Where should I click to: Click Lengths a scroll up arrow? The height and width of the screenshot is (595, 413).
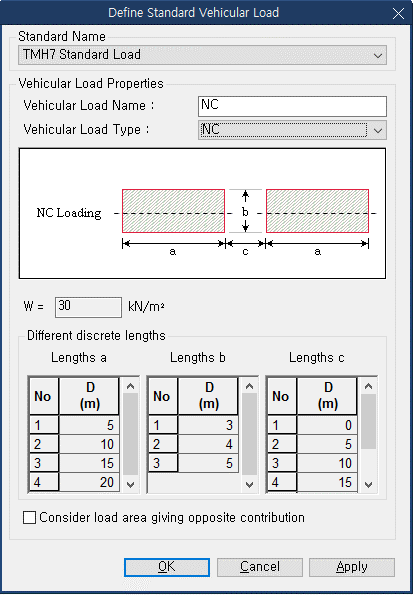131,387
